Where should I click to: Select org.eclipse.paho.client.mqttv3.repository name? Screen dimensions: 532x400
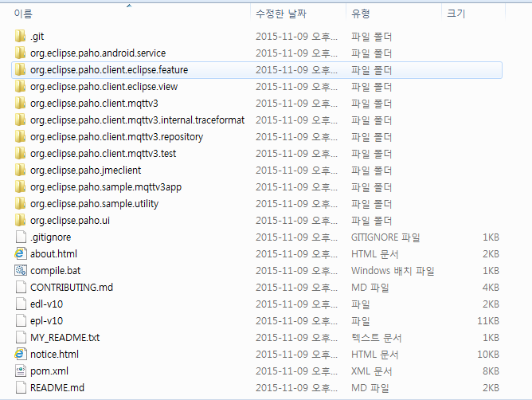[x=117, y=137]
